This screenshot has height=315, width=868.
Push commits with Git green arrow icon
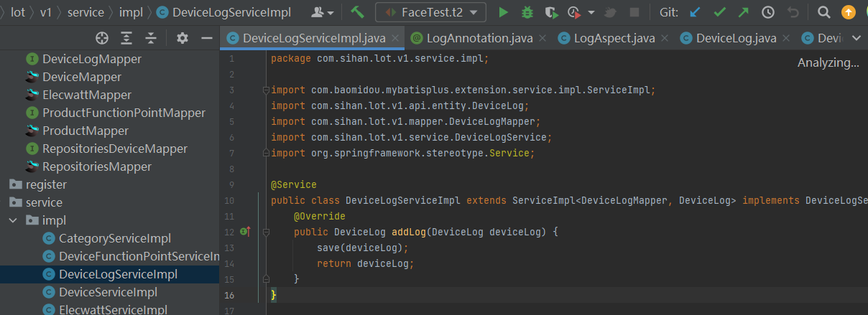point(744,12)
